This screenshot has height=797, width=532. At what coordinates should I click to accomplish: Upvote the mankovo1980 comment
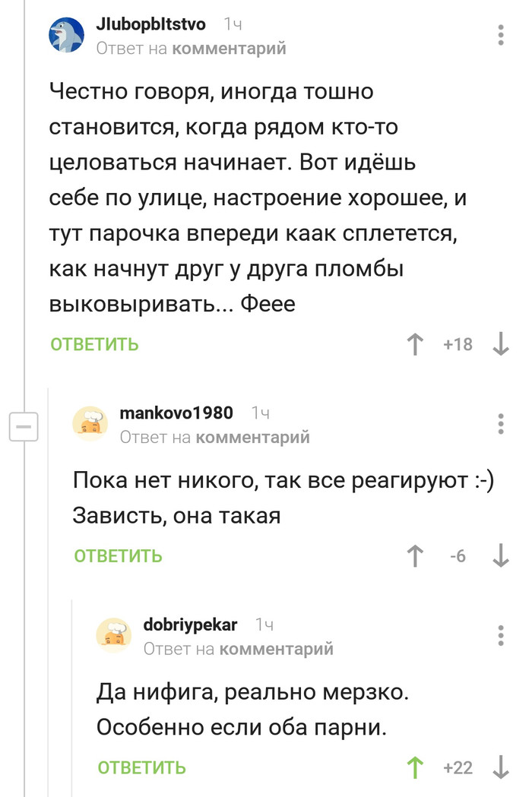pos(415,556)
